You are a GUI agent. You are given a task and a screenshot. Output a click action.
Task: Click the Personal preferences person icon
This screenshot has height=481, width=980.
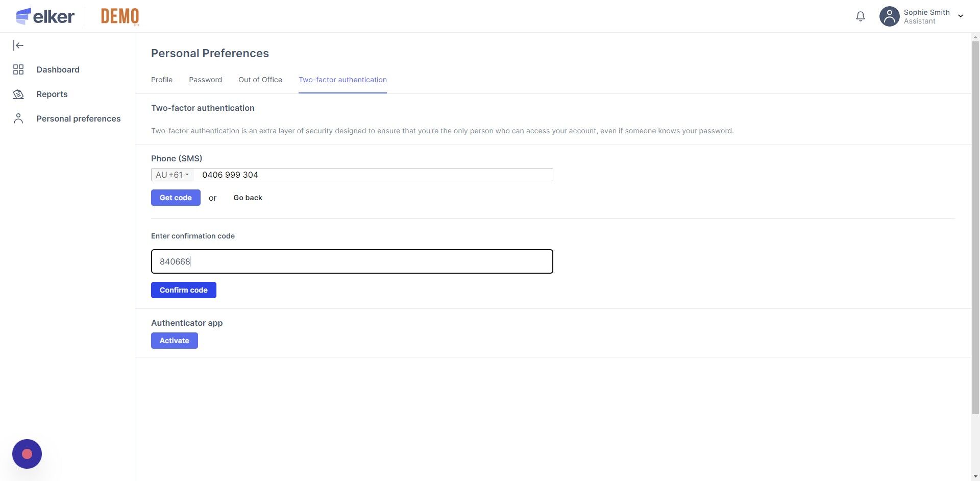click(x=18, y=118)
